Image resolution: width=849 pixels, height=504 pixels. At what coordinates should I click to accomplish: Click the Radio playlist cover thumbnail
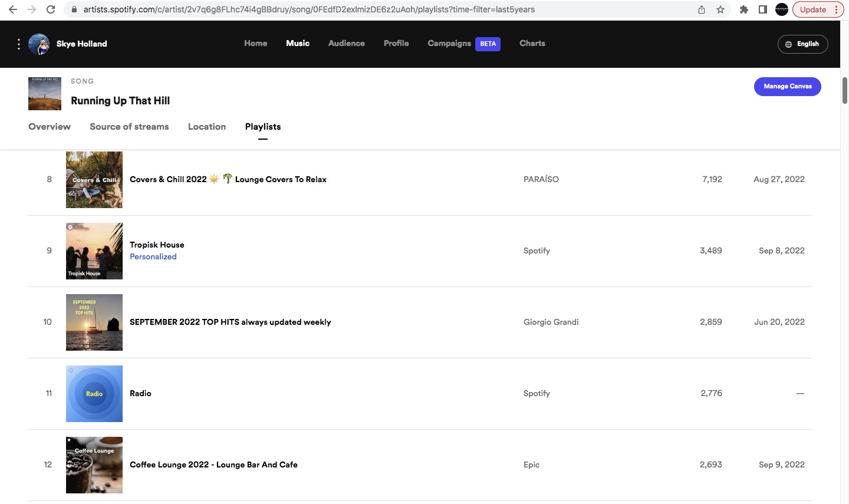click(x=94, y=394)
